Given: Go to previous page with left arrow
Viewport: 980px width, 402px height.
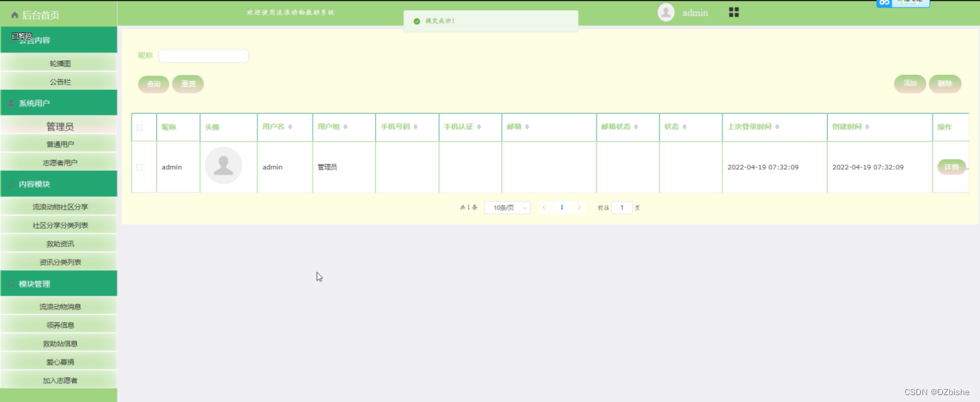Looking at the screenshot, I should (x=545, y=207).
